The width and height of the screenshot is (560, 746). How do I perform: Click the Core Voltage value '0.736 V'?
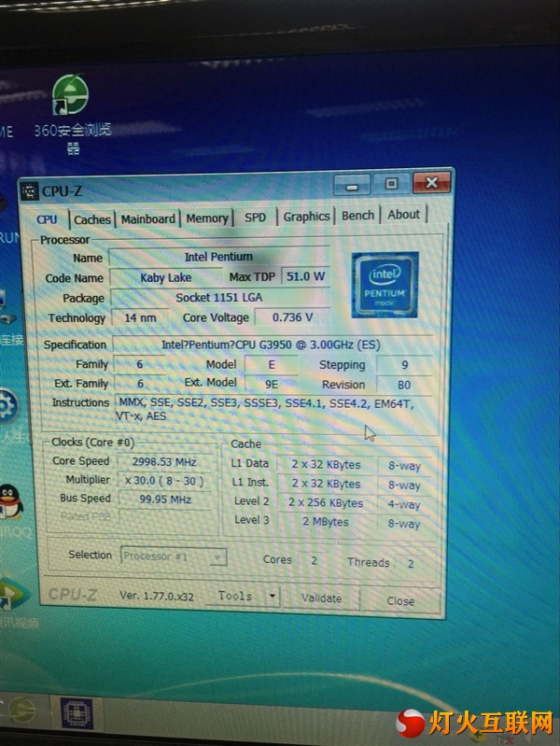292,317
